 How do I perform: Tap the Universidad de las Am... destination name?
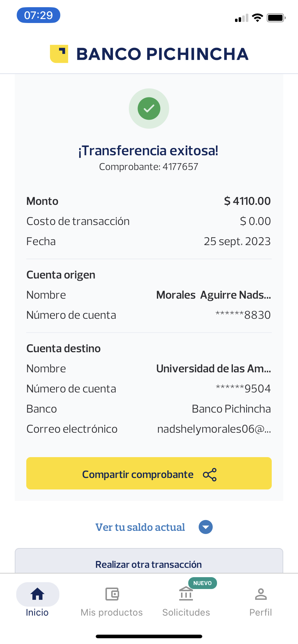click(x=213, y=369)
